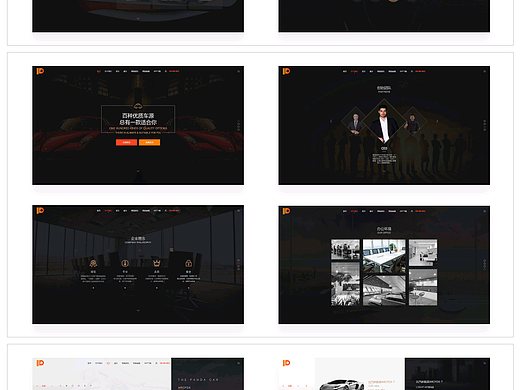Click the search icon on the silver car page
Image resolution: width=520 pixels, height=390 pixels.
485,363
